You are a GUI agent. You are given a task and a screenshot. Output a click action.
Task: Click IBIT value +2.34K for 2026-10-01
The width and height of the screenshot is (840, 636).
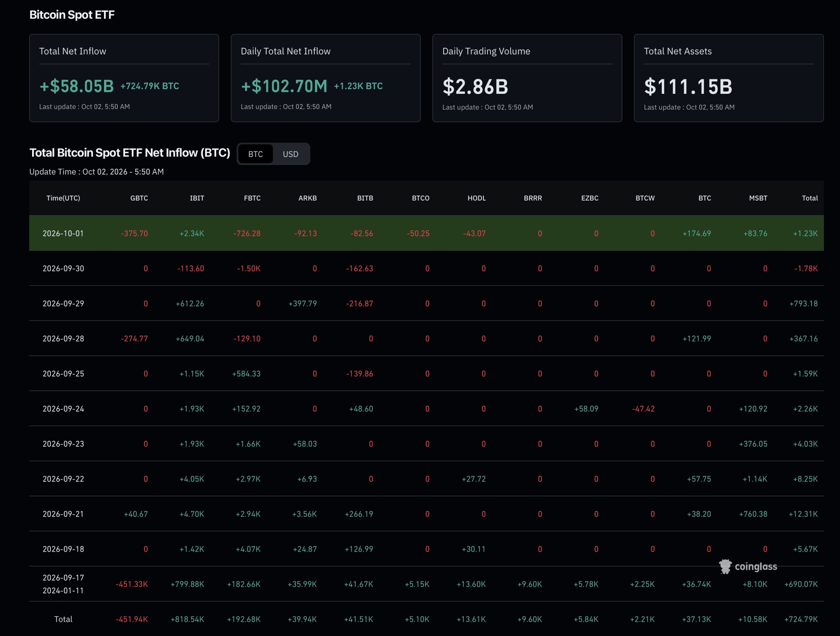pyautogui.click(x=192, y=233)
